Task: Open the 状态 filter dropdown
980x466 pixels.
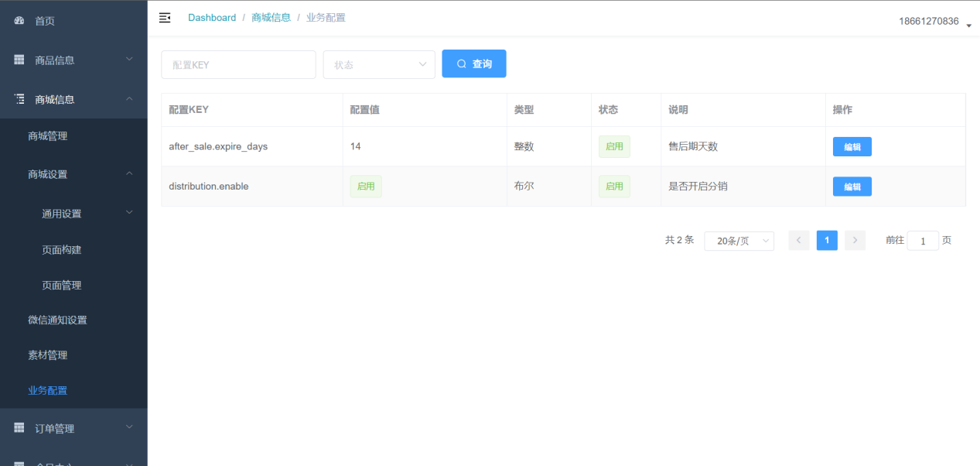Action: click(x=379, y=65)
